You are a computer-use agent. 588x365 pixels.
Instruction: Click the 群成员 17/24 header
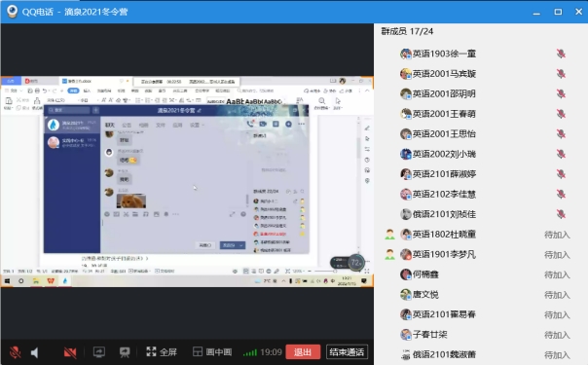click(407, 31)
